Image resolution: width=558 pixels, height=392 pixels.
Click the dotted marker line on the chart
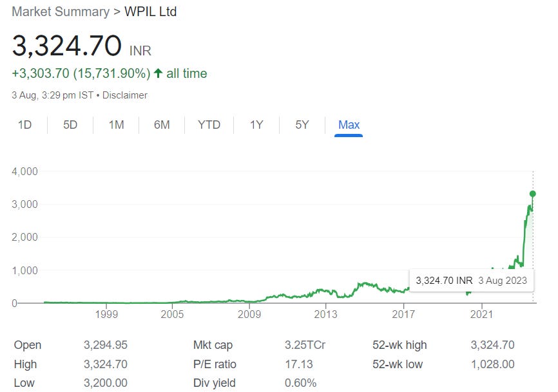533,245
